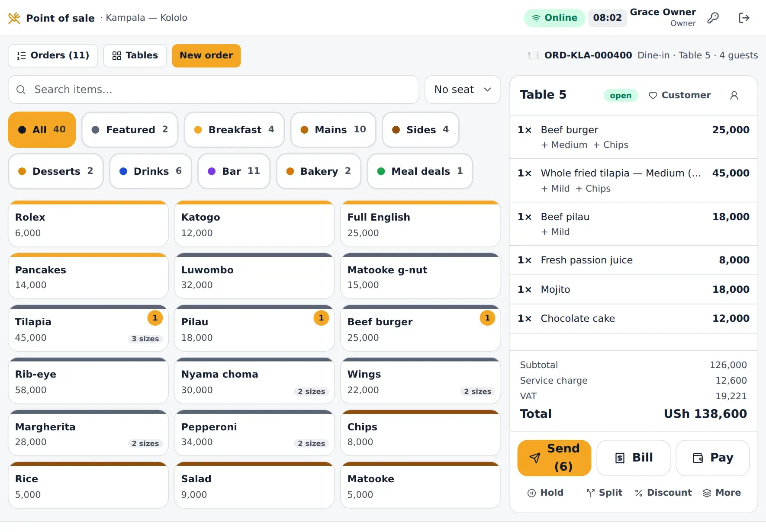Select Beef pilau line in order
The image size is (766, 532).
pyautogui.click(x=634, y=224)
